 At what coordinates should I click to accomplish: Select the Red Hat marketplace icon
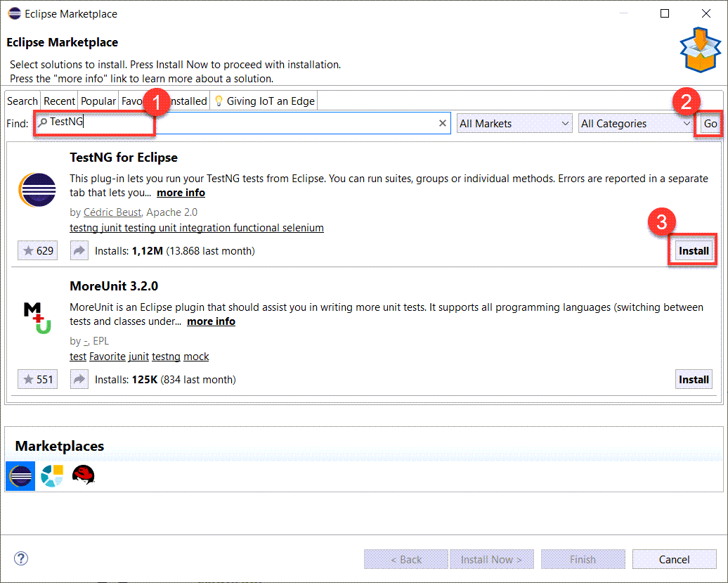[x=83, y=475]
